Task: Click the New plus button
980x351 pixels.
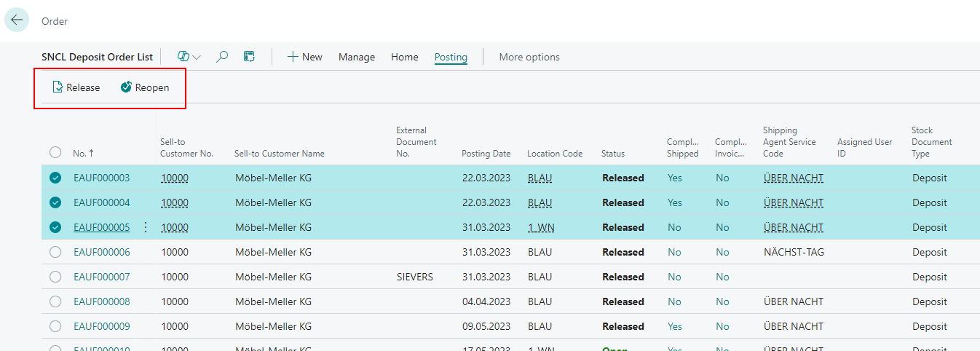Action: 304,57
